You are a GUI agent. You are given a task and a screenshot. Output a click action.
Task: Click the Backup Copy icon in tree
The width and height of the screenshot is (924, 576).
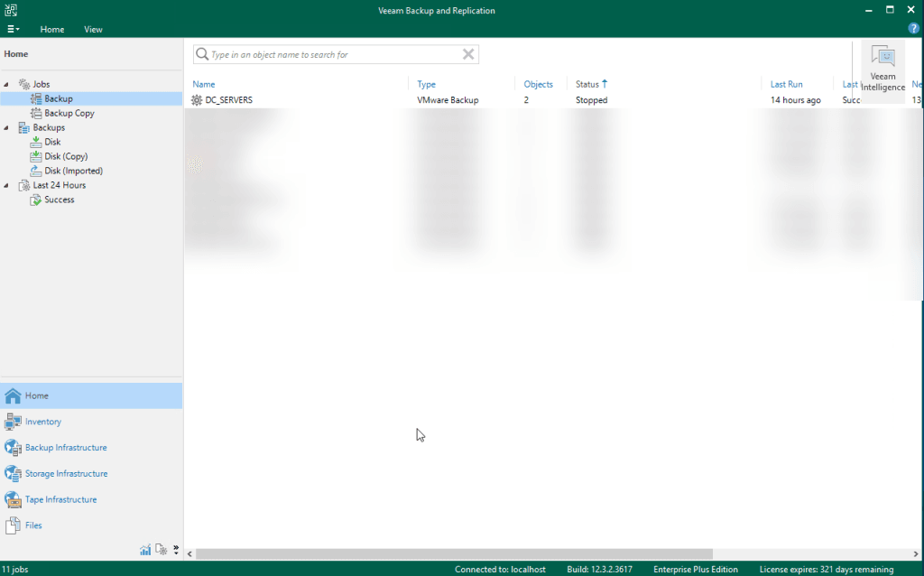point(36,113)
